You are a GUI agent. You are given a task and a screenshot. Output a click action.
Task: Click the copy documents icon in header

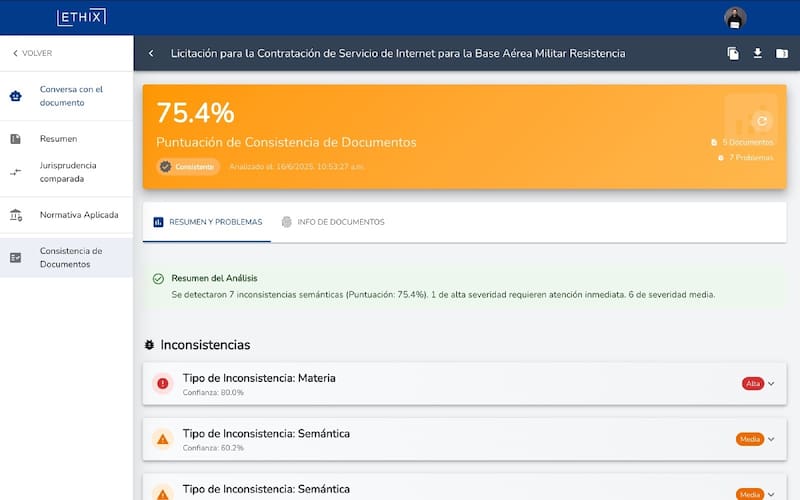click(733, 54)
